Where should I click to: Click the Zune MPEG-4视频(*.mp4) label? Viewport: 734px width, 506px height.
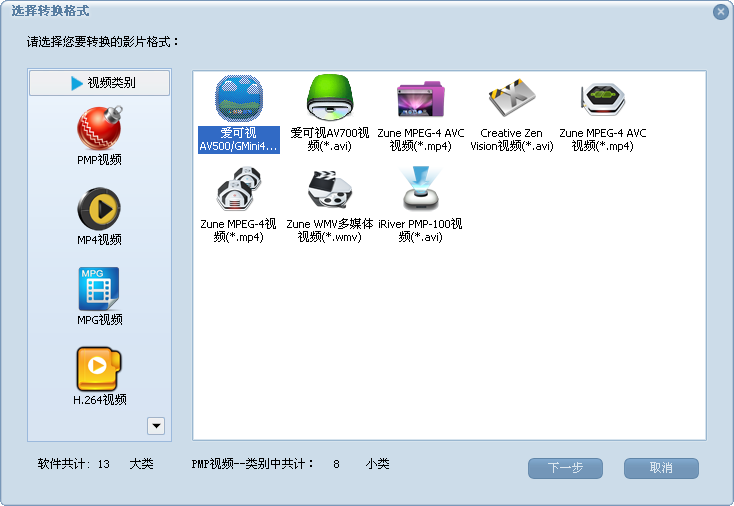point(238,230)
